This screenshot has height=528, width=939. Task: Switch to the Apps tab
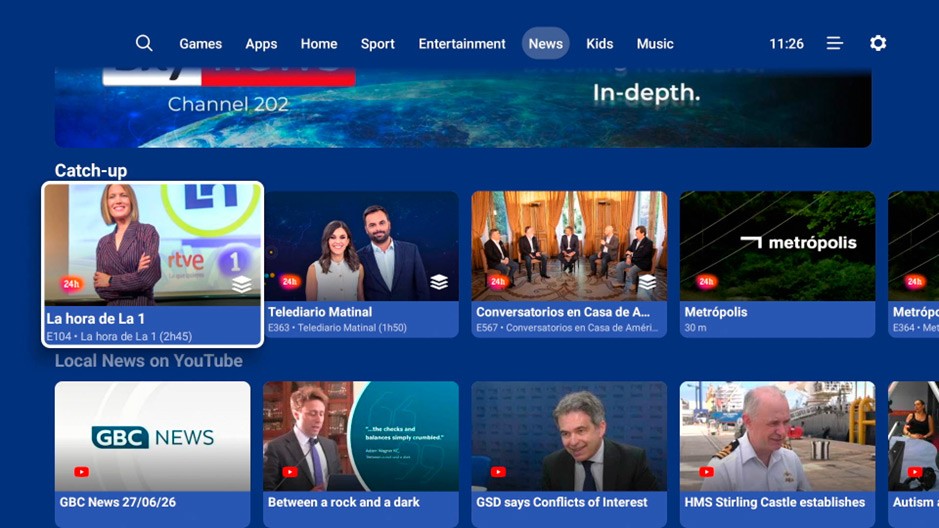(x=261, y=44)
